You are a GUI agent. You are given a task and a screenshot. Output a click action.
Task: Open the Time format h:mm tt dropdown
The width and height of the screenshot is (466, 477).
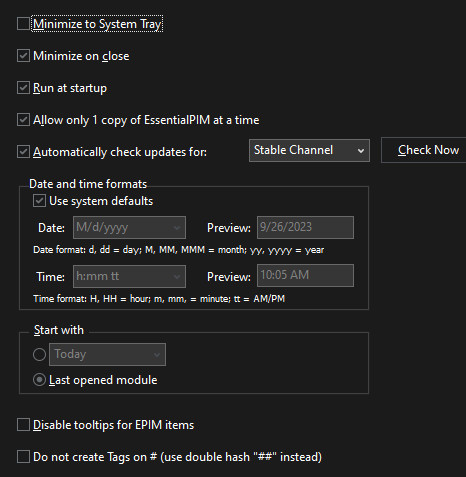(x=129, y=276)
